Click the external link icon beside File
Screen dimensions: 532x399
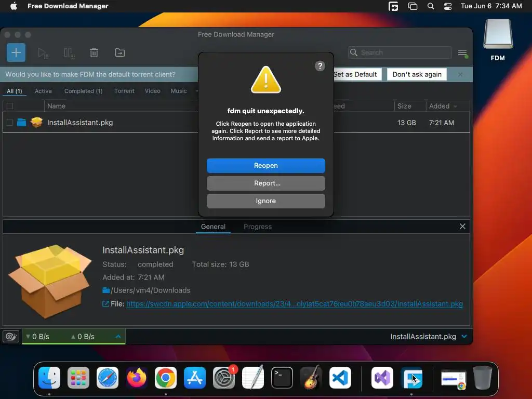tap(105, 303)
